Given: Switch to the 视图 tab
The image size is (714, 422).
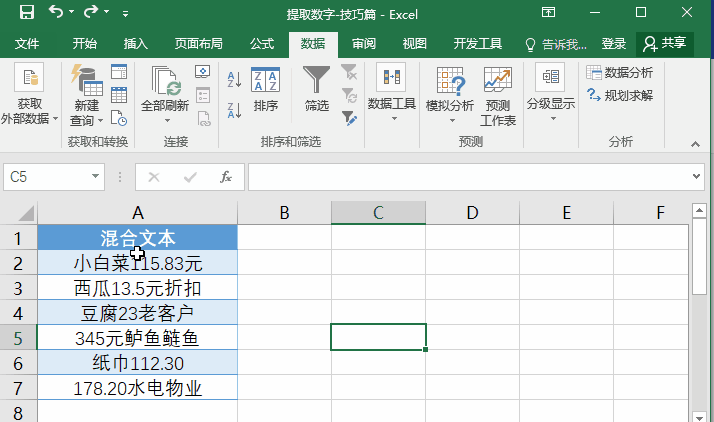Looking at the screenshot, I should (414, 44).
